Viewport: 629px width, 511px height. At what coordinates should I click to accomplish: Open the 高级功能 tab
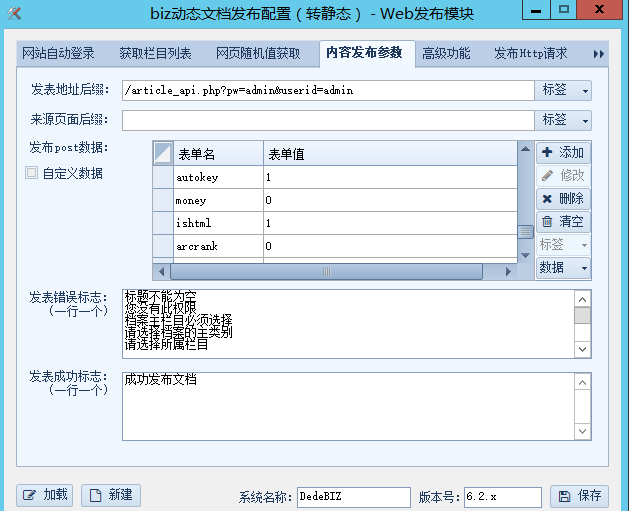pos(446,54)
